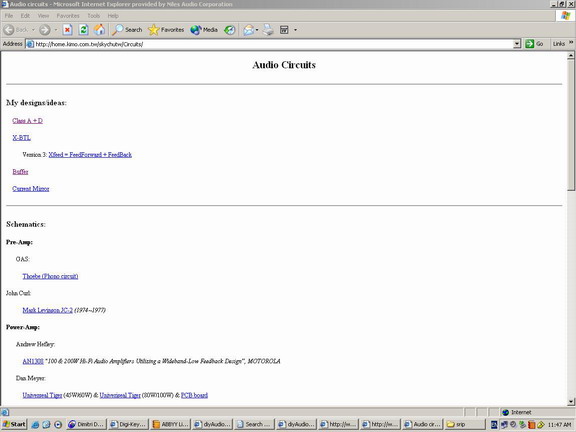Click the Forward navigation arrow icon
Image resolution: width=576 pixels, height=432 pixels.
coord(44,30)
